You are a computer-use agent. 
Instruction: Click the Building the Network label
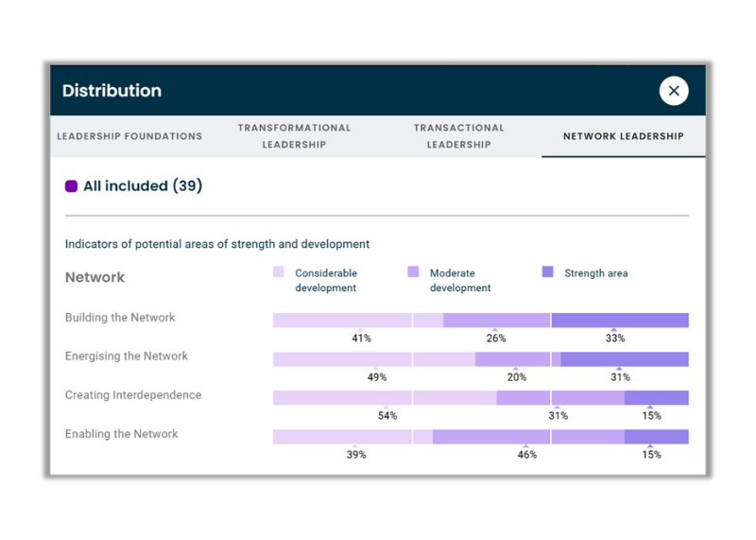[x=120, y=318]
